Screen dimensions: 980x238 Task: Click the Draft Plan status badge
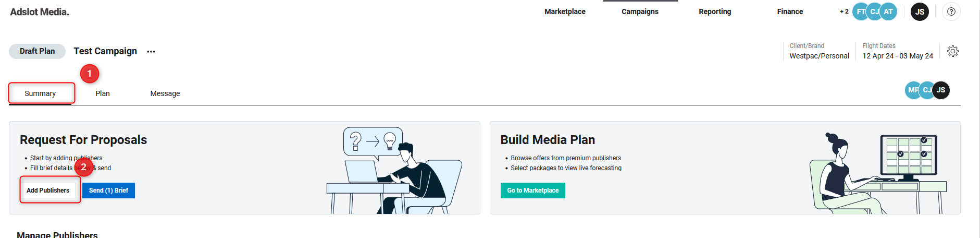tap(37, 51)
